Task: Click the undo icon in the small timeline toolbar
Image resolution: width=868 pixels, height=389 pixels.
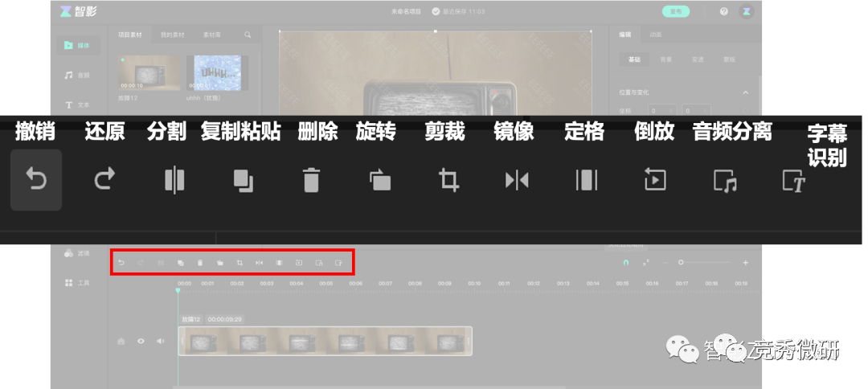Action: [x=121, y=263]
